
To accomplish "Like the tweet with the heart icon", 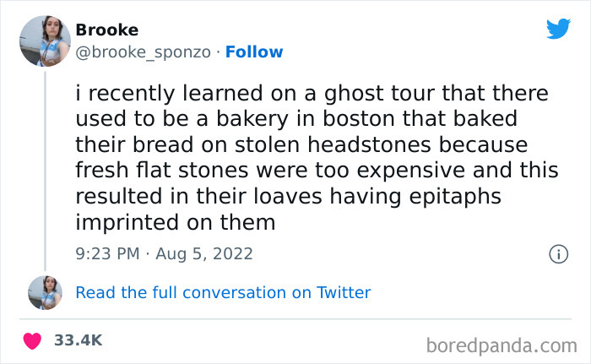I will (32, 340).
